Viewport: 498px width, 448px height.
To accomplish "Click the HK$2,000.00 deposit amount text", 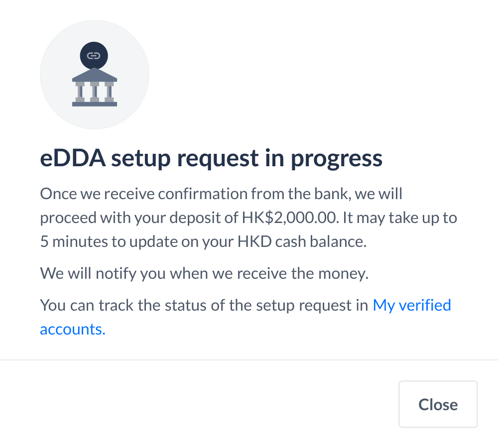I will pos(289,218).
